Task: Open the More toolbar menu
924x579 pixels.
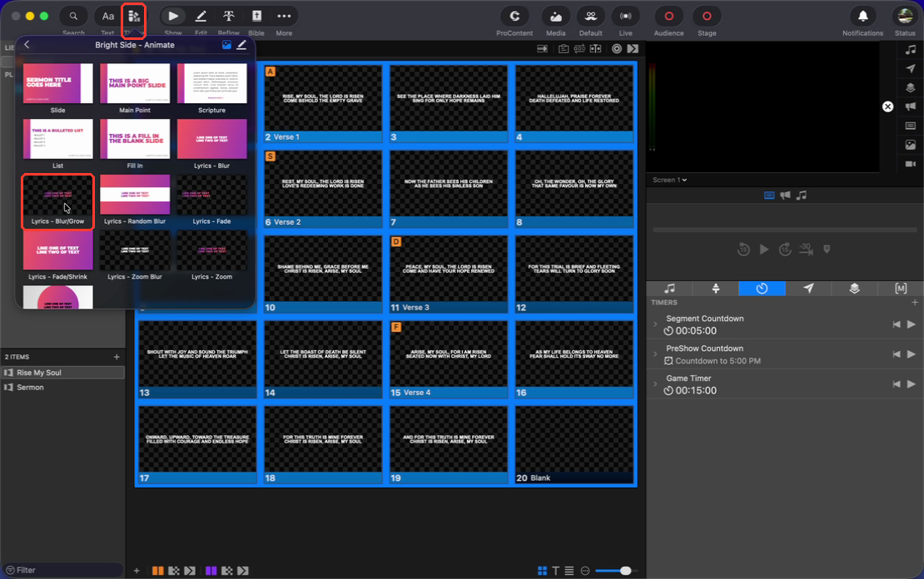Action: (284, 17)
